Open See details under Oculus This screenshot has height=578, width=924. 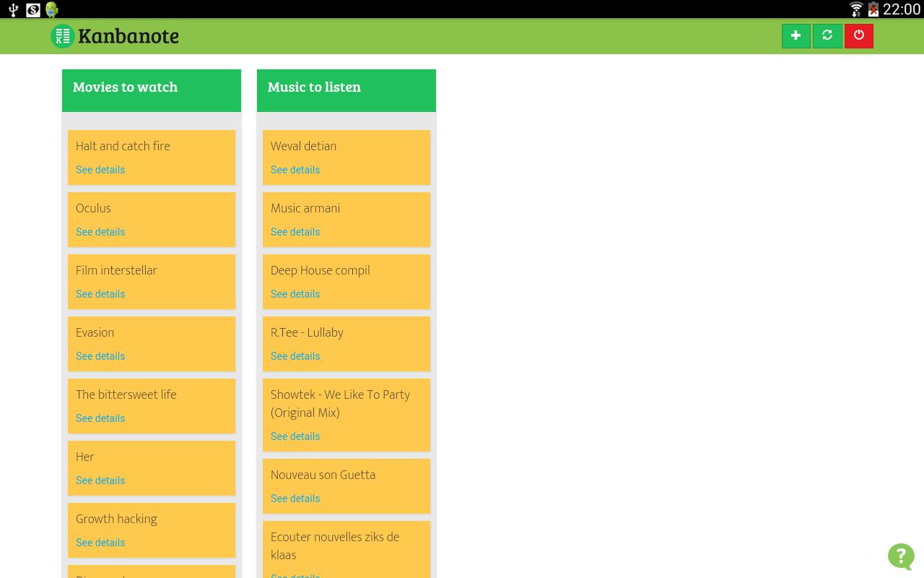100,232
